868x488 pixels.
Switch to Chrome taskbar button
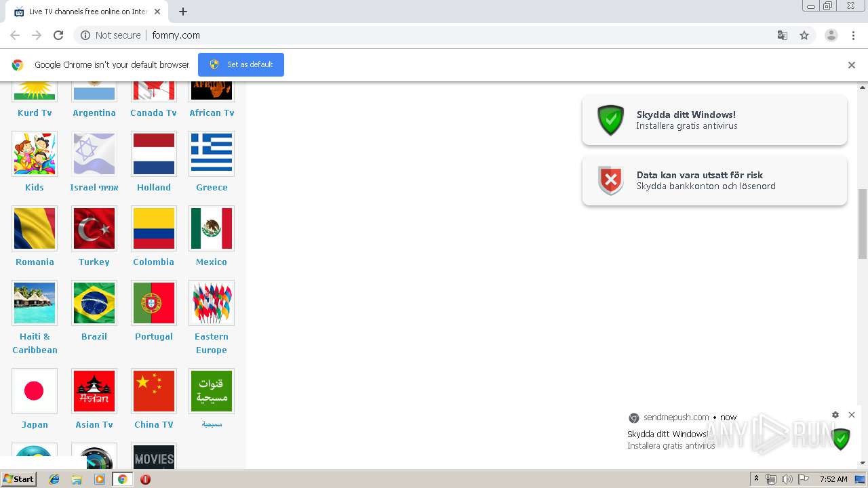[122, 479]
